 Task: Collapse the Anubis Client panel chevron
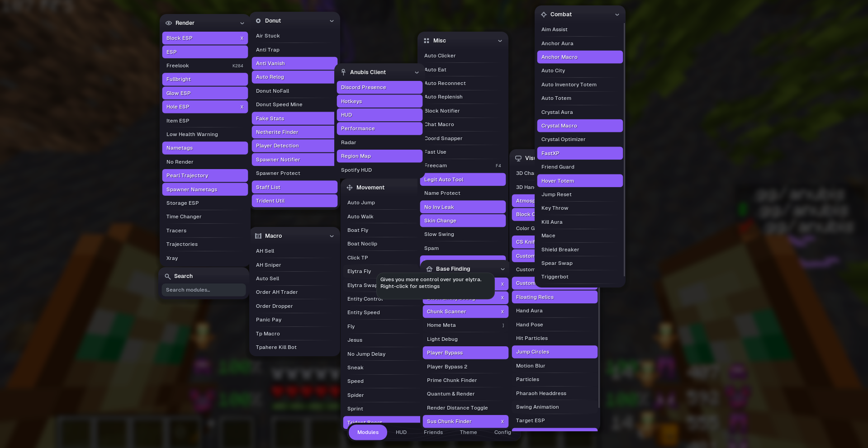(417, 72)
